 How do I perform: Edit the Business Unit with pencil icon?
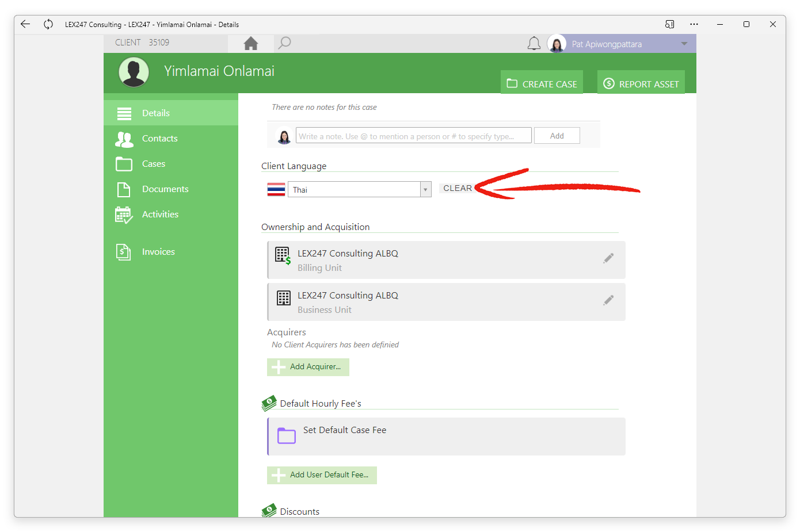608,300
